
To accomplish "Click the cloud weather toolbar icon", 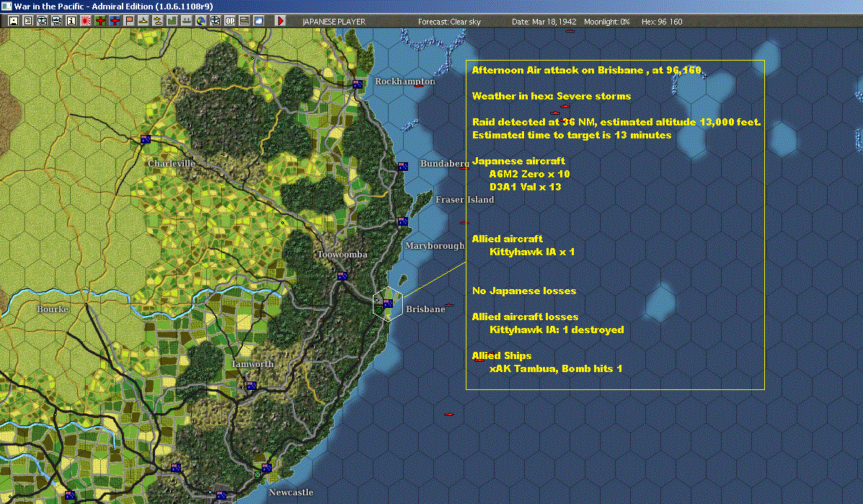I will pyautogui.click(x=259, y=21).
